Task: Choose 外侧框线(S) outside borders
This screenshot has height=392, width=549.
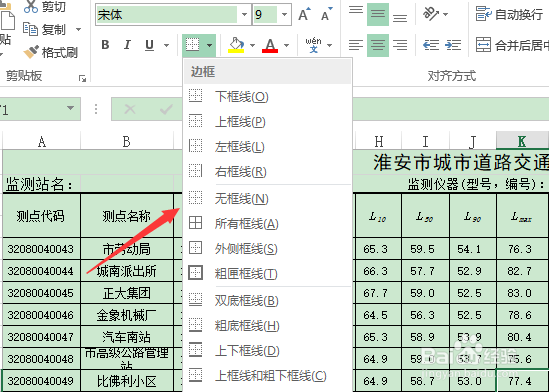Action: [267, 248]
